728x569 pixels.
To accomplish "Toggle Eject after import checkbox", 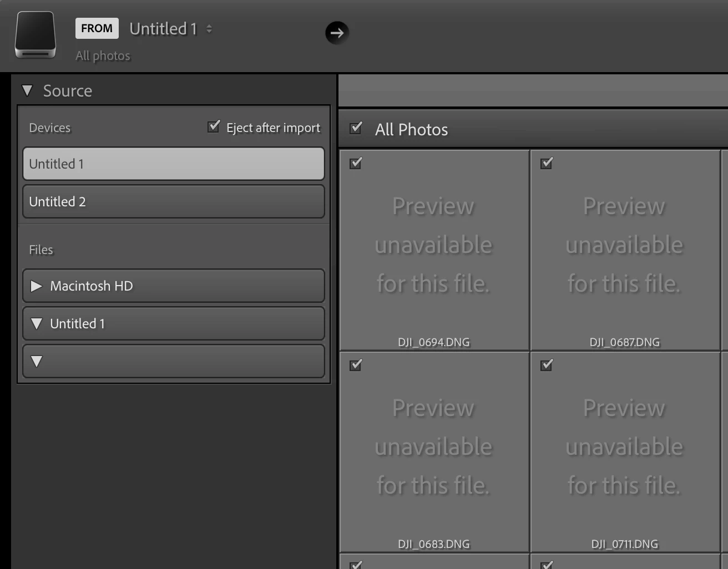I will coord(214,126).
